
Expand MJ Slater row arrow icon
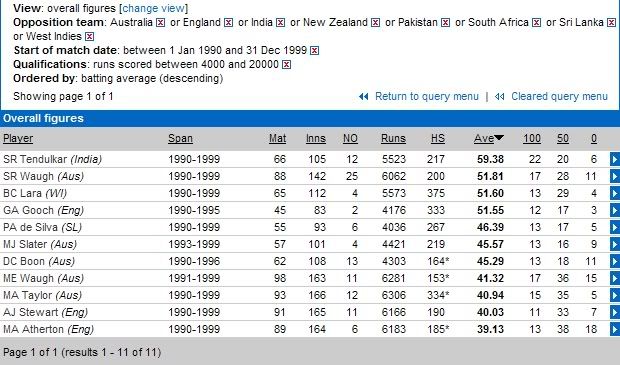tap(615, 244)
